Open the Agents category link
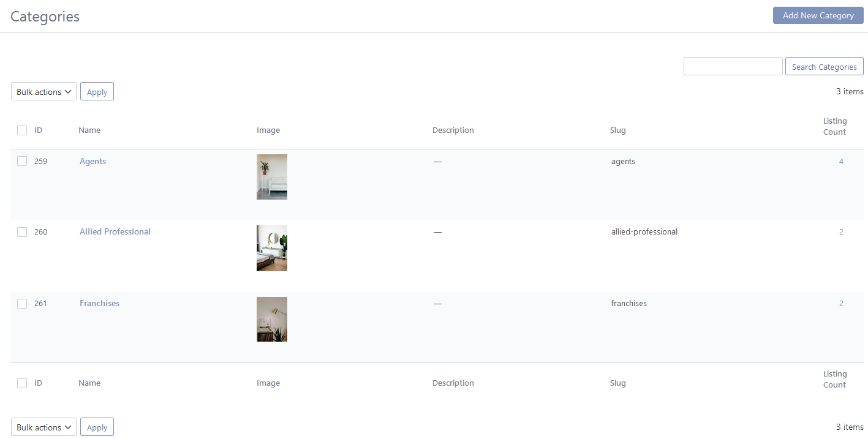This screenshot has height=439, width=868. pos(92,161)
